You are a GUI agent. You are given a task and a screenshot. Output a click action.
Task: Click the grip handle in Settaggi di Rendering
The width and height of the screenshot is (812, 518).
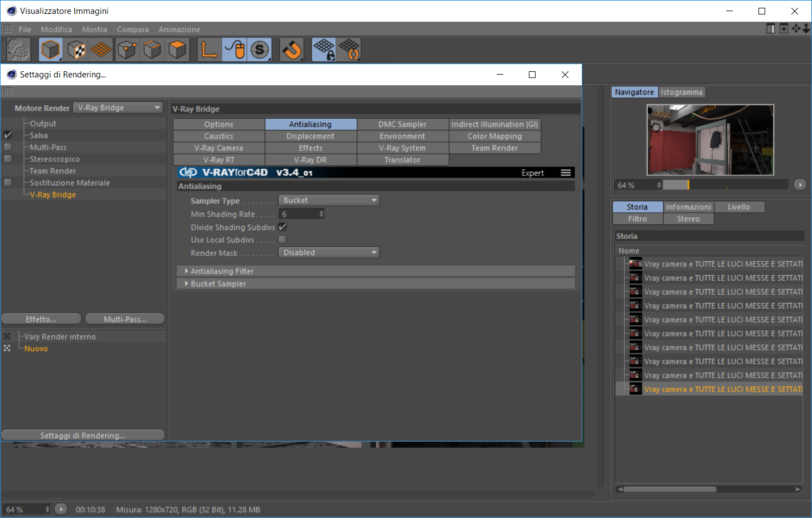tap(8, 91)
